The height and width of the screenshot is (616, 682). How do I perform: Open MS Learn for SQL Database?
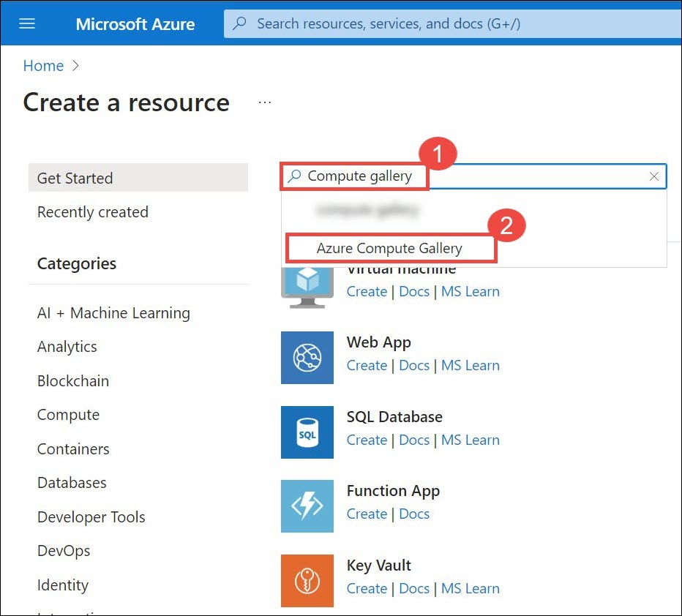pos(471,440)
